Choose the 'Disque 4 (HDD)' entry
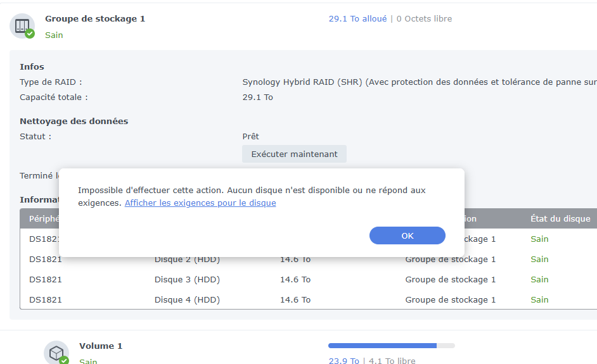Screen dimensions: 597x364 tap(187, 300)
